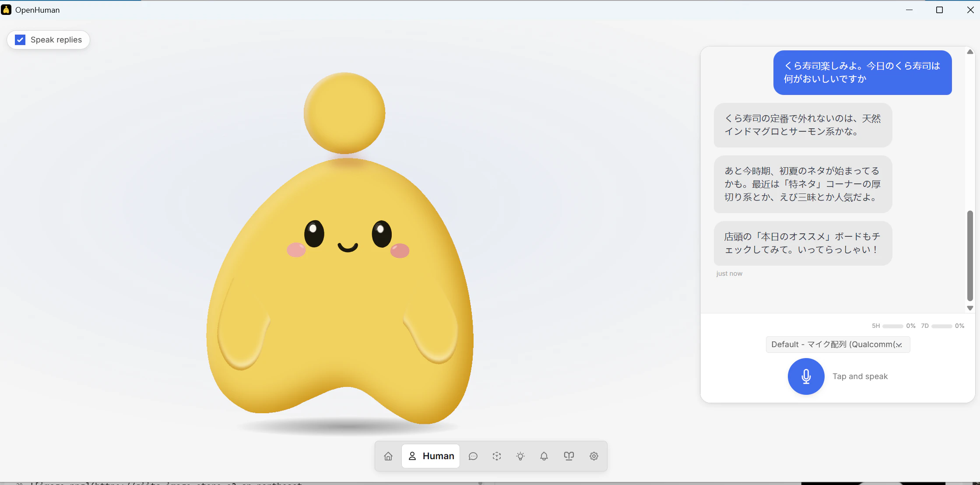980x485 pixels.
Task: Click the chat panel scrollbar thumb
Action: 970,256
